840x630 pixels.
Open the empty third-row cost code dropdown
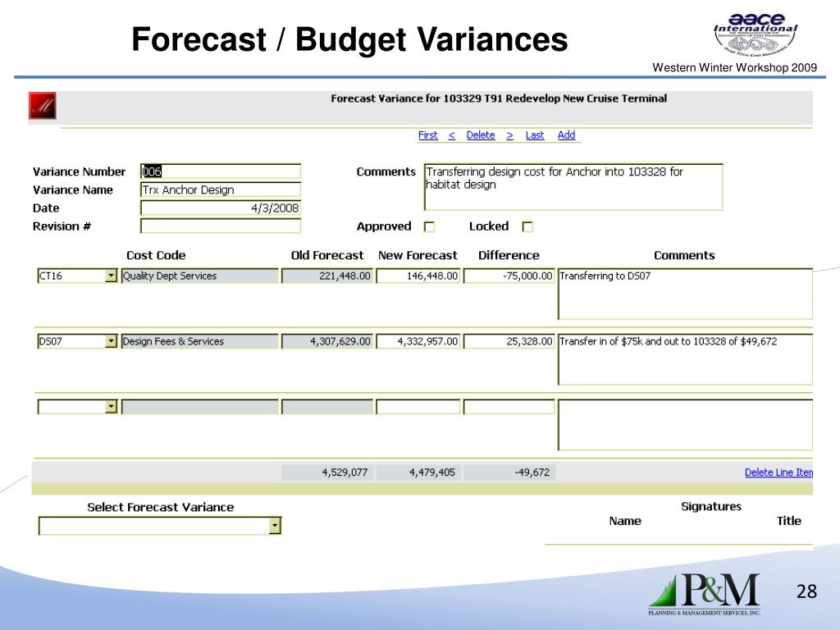(x=111, y=407)
